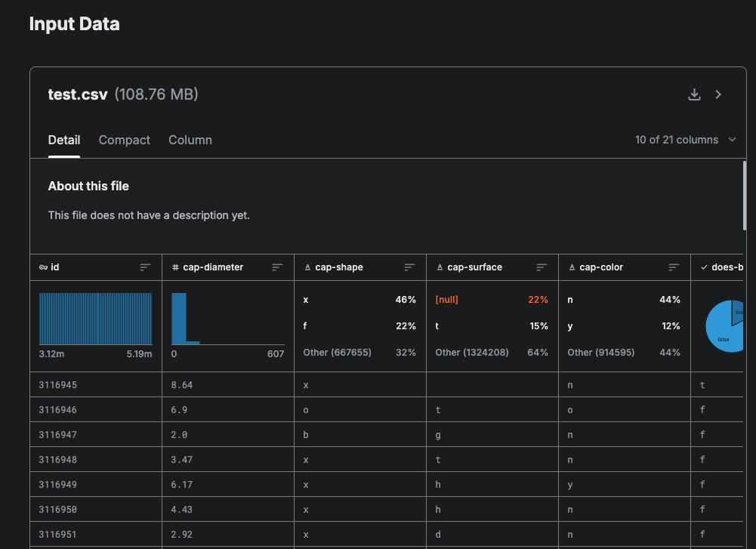Click the text-type icon beside cap-surface
The width and height of the screenshot is (756, 549).
tap(440, 267)
